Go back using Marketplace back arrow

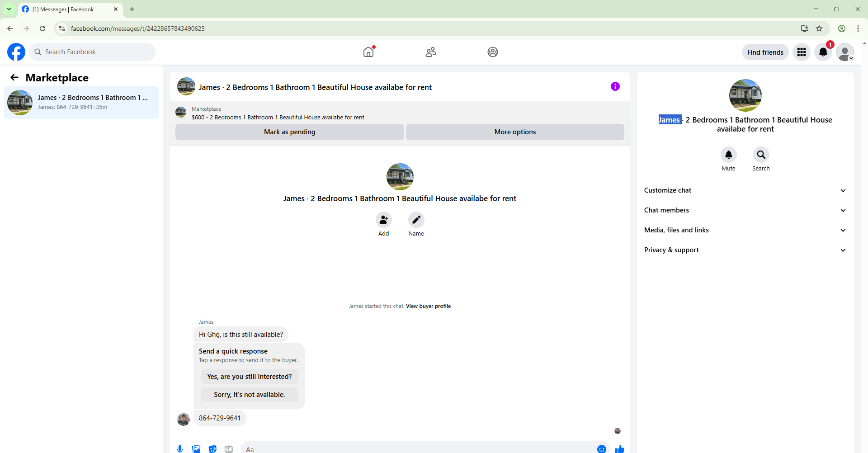[14, 77]
